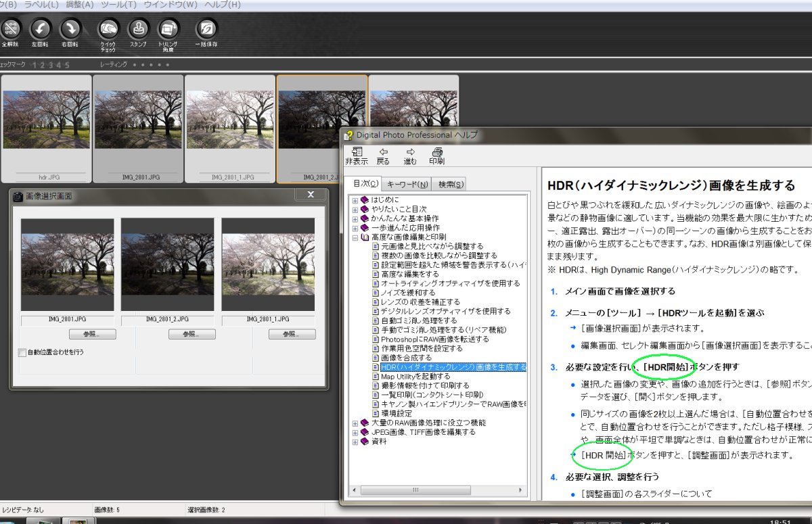Collapse the 高度な画像編集と印刷 tree node
812x524 pixels.
(355, 237)
